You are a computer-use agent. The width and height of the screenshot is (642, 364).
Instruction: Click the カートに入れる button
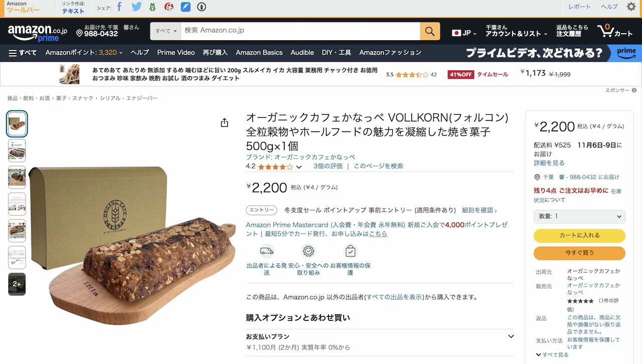(x=579, y=236)
